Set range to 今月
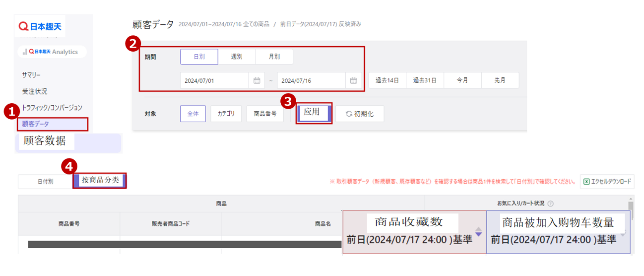This screenshot has height=276, width=644. pyautogui.click(x=462, y=80)
